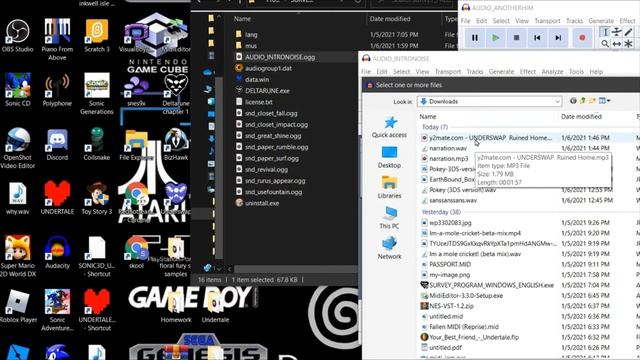Open Sonic CD desktop shortcut
The image size is (640, 360).
(18, 90)
